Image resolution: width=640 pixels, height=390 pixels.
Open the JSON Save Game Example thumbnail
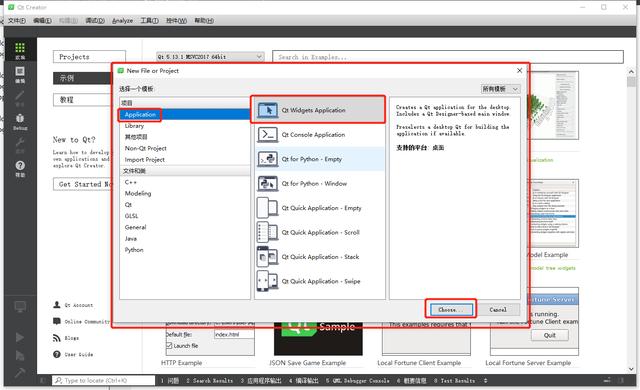pos(318,339)
